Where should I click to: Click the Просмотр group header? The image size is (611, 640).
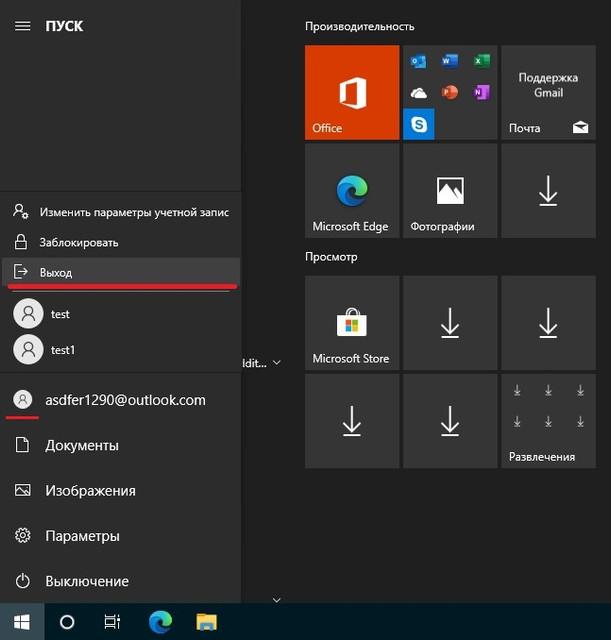[x=331, y=257]
